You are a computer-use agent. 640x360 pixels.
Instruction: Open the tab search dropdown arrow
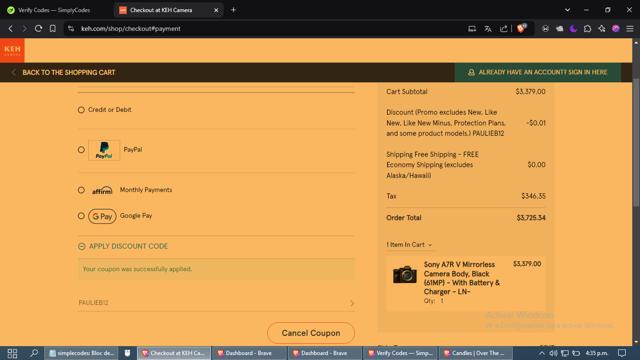tap(567, 10)
